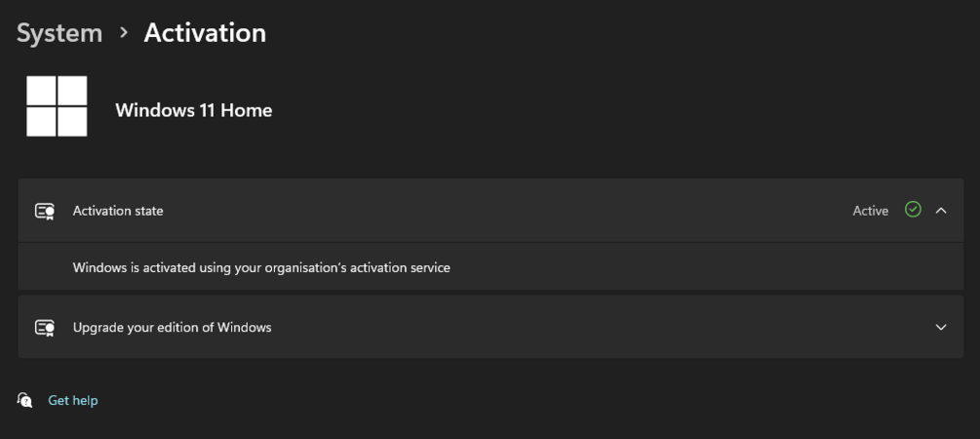The height and width of the screenshot is (439, 980).
Task: Collapse the Activation state section chevron
Action: coord(941,211)
